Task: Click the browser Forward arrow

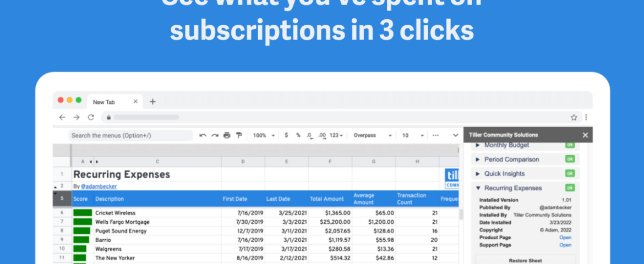Action: pyautogui.click(x=77, y=117)
